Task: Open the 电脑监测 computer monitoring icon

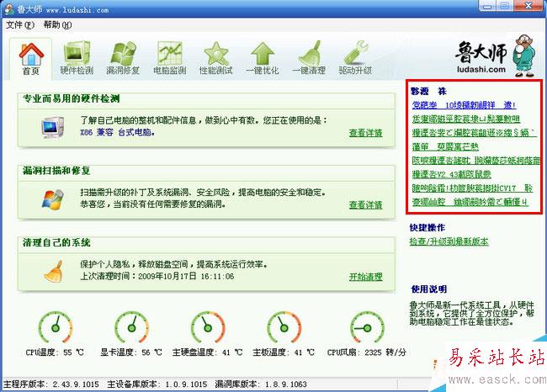Action: [169, 53]
